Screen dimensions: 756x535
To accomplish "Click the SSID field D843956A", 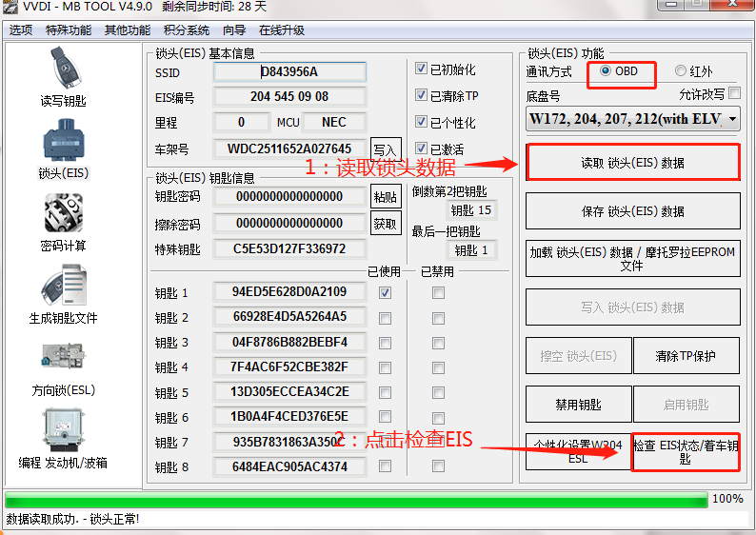I will click(x=289, y=71).
